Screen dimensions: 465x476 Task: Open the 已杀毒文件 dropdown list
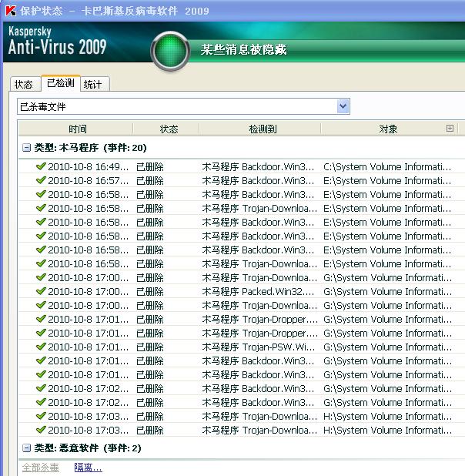[343, 106]
